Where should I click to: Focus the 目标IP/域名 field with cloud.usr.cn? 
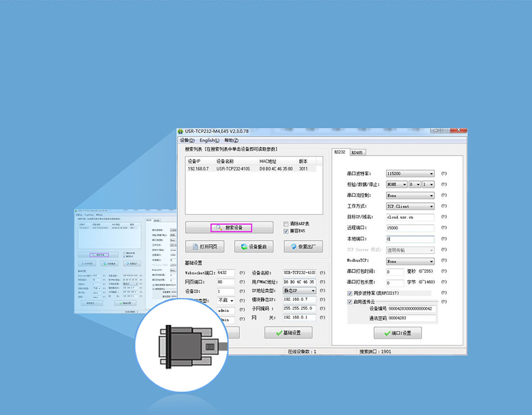pos(410,217)
